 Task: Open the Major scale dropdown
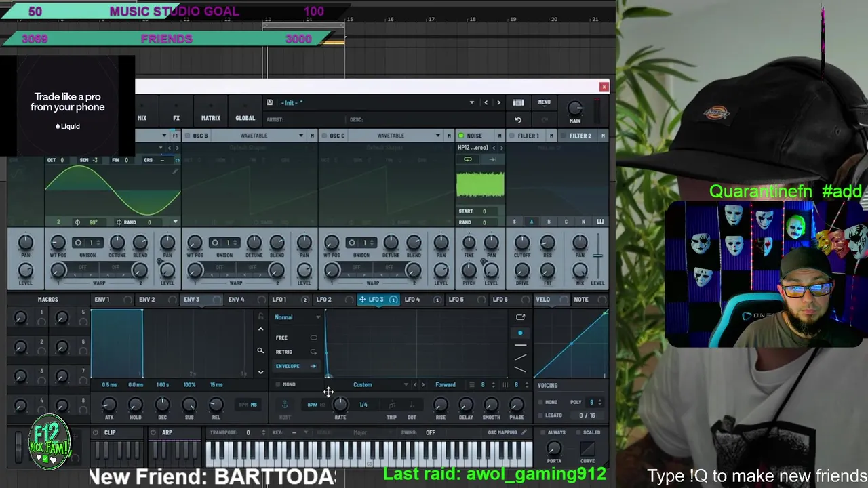[x=359, y=432]
